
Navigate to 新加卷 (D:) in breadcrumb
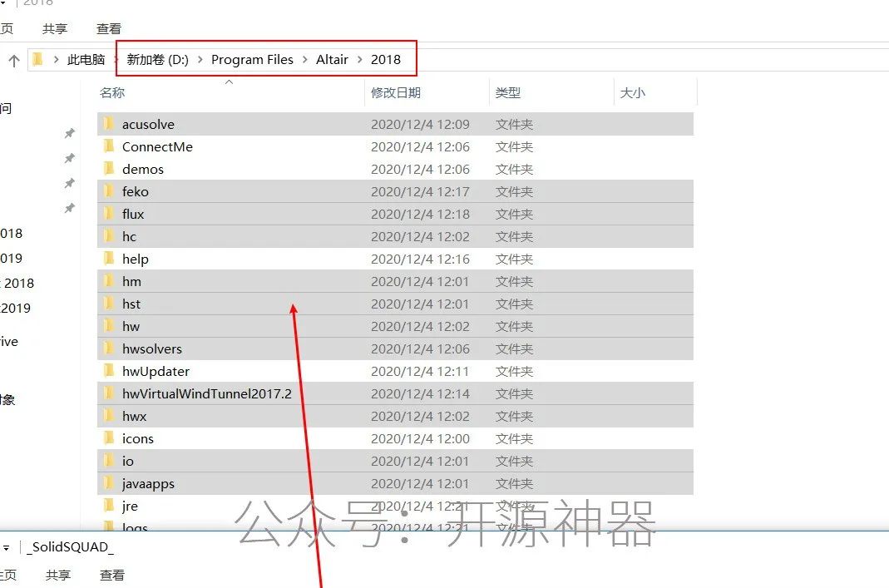coord(157,60)
